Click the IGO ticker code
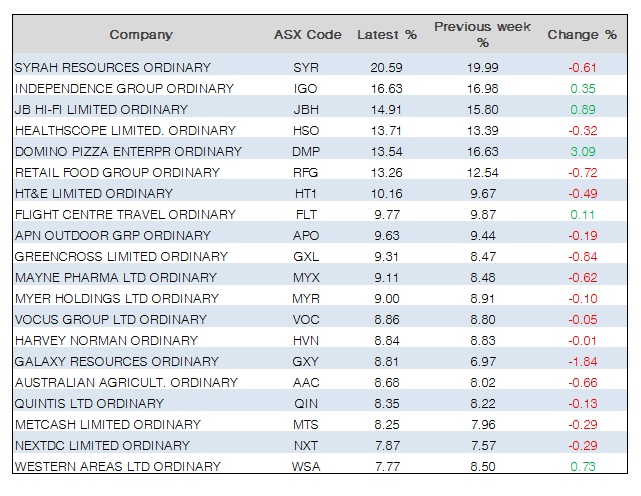The image size is (641, 496). tap(306, 88)
